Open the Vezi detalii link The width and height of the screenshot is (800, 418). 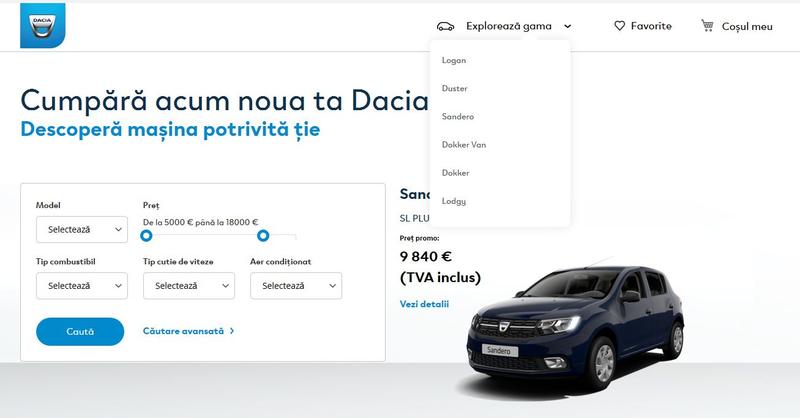click(424, 304)
